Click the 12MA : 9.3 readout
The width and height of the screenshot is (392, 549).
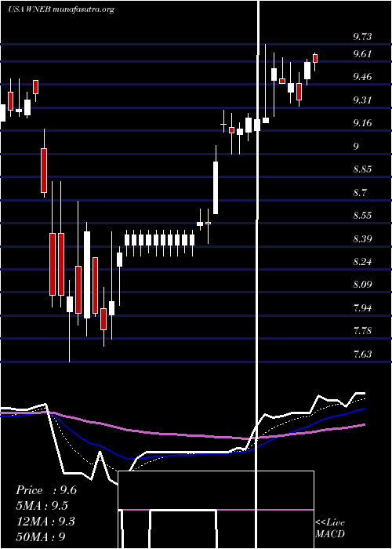tap(45, 522)
